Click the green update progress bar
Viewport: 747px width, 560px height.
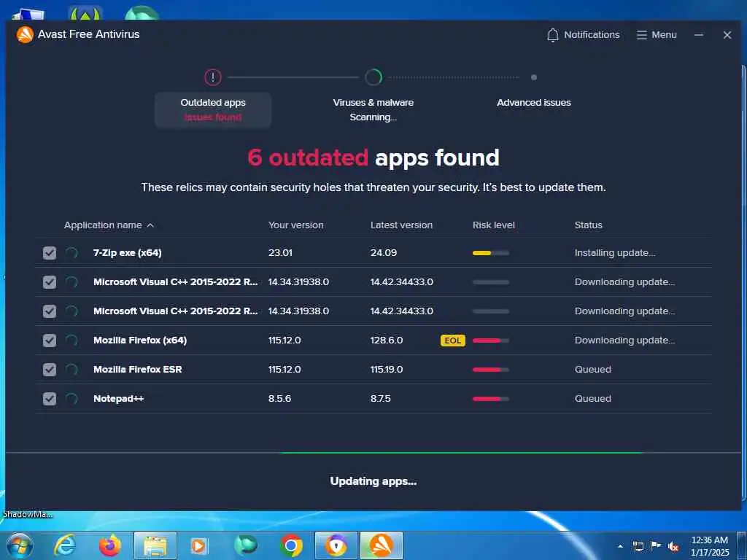tap(462, 452)
